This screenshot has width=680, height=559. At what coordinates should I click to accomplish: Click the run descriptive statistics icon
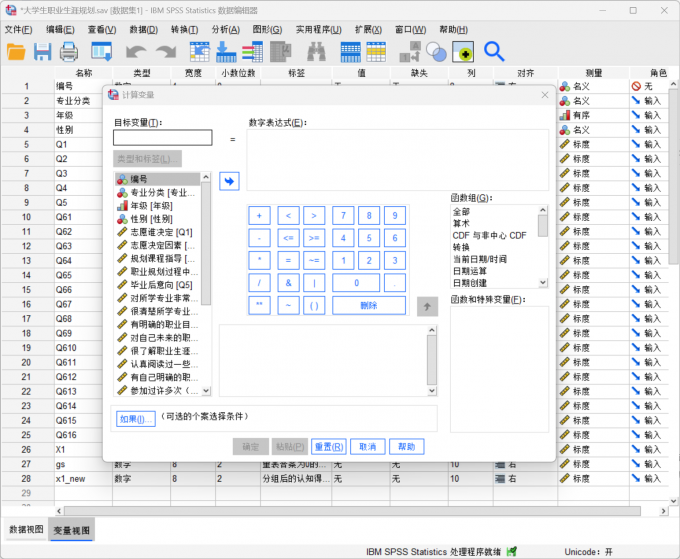coord(281,52)
